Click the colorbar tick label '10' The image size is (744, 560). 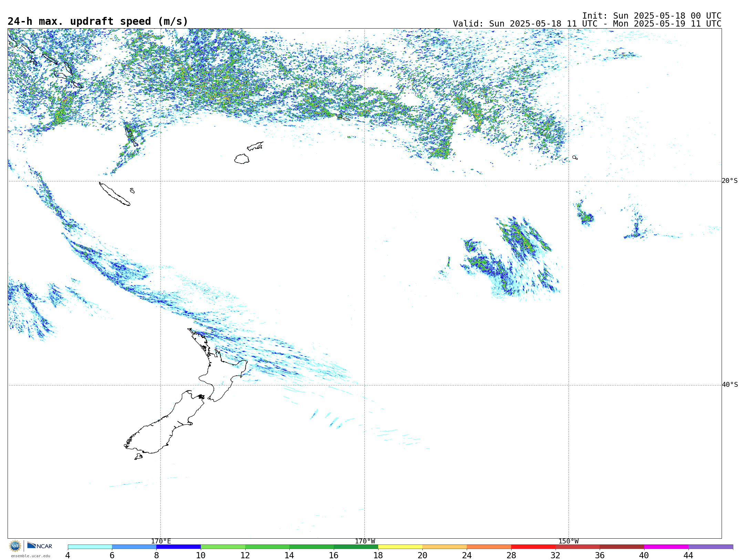coord(201,555)
